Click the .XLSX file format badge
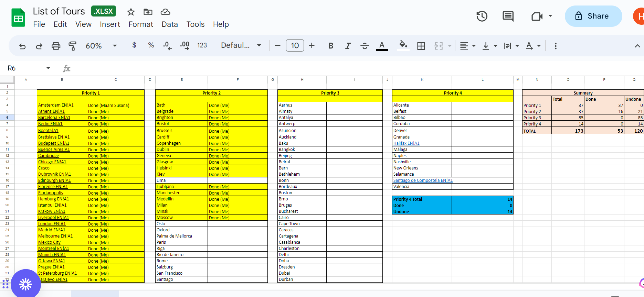The width and height of the screenshot is (644, 297). (104, 11)
